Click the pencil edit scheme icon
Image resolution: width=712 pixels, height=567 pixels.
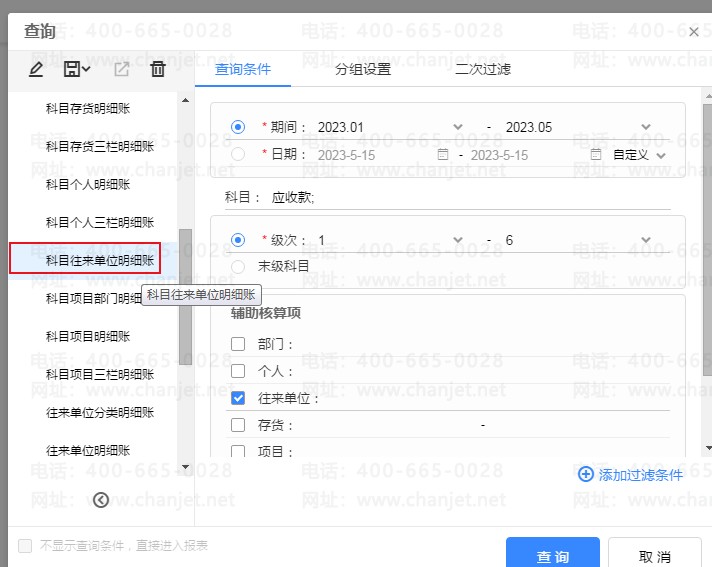coord(36,69)
